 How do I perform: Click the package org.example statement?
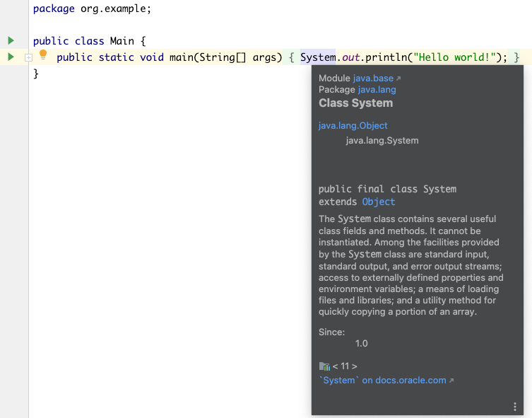point(92,8)
